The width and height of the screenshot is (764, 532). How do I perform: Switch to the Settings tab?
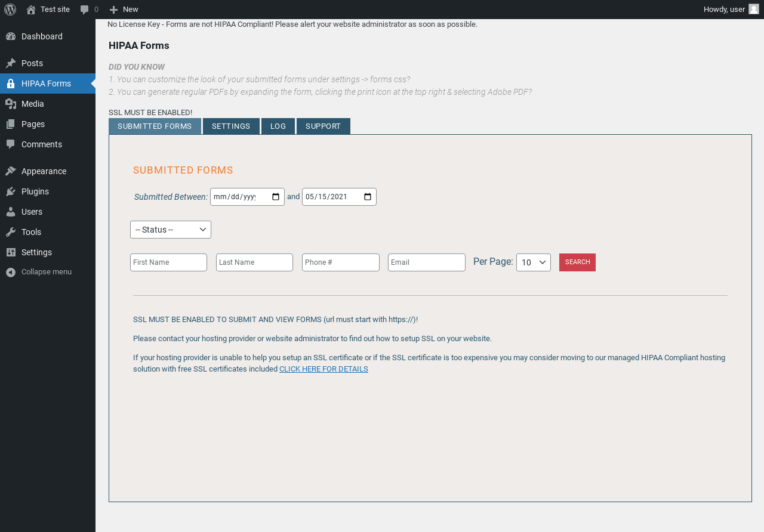click(x=231, y=126)
